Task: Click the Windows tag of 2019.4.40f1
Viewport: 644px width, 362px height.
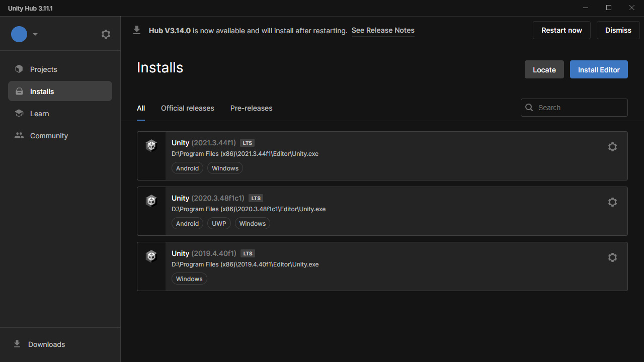Action: (189, 279)
